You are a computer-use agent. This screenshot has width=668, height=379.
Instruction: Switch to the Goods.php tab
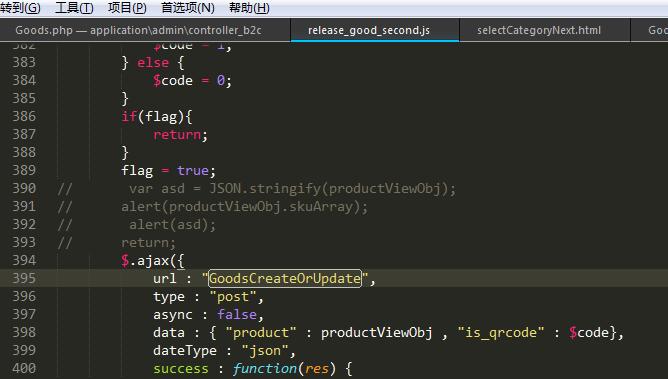[138, 30]
